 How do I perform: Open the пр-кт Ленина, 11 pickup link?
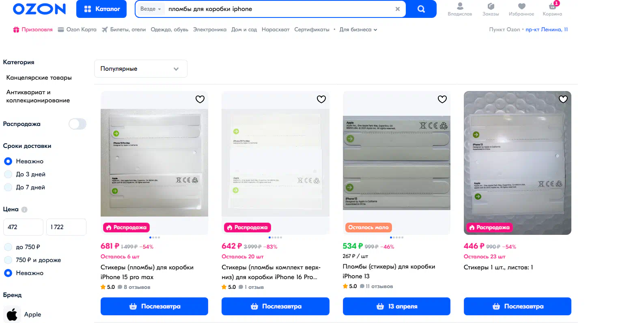coord(547,30)
